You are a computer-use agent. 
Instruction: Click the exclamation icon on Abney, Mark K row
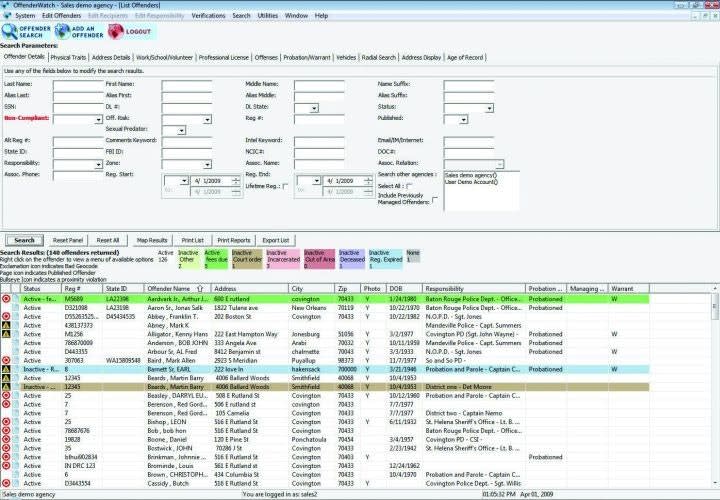click(x=7, y=326)
